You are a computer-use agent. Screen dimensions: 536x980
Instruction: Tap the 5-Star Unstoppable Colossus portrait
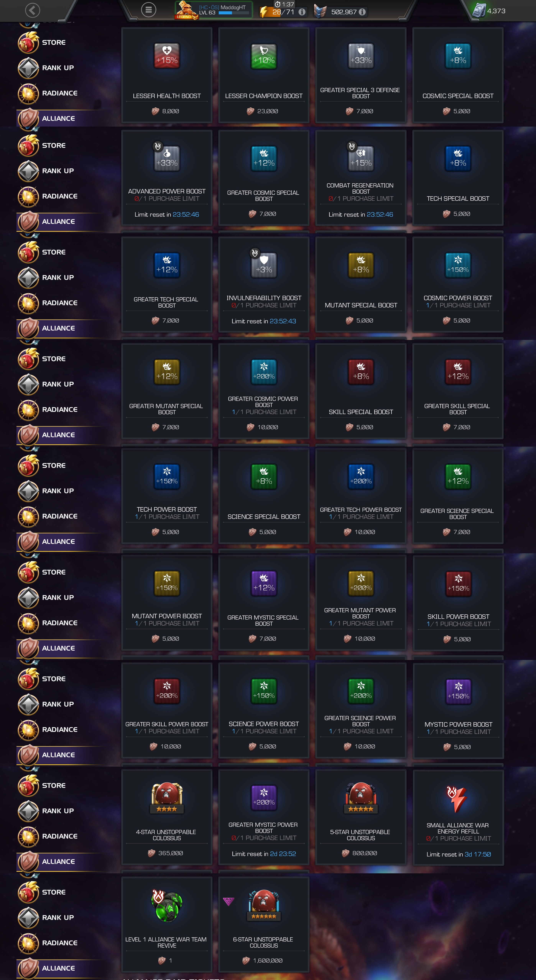tap(361, 797)
